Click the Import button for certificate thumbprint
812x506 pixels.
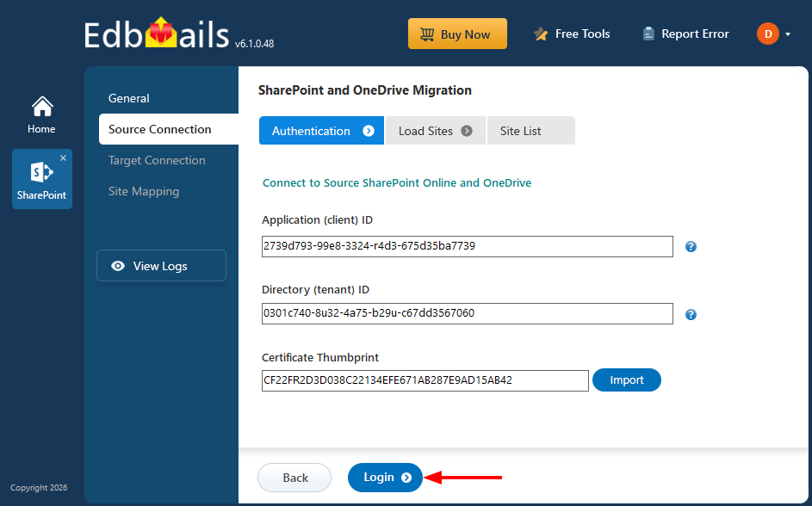pos(626,379)
